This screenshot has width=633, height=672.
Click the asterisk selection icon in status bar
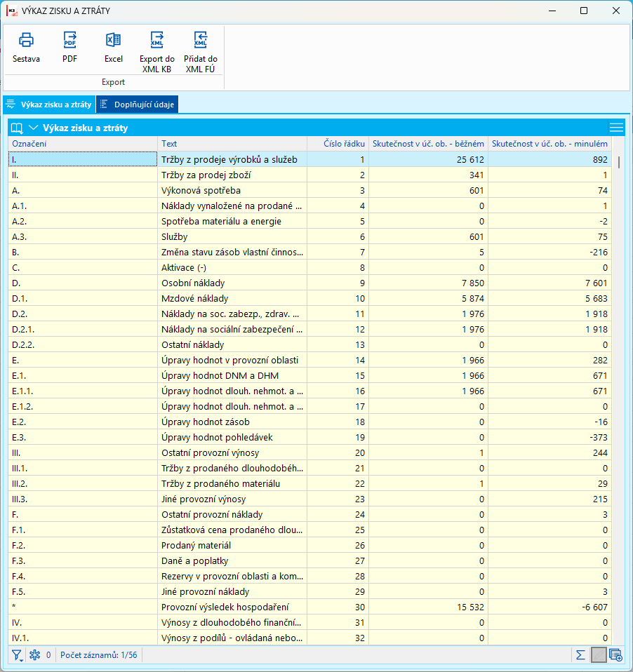35,655
